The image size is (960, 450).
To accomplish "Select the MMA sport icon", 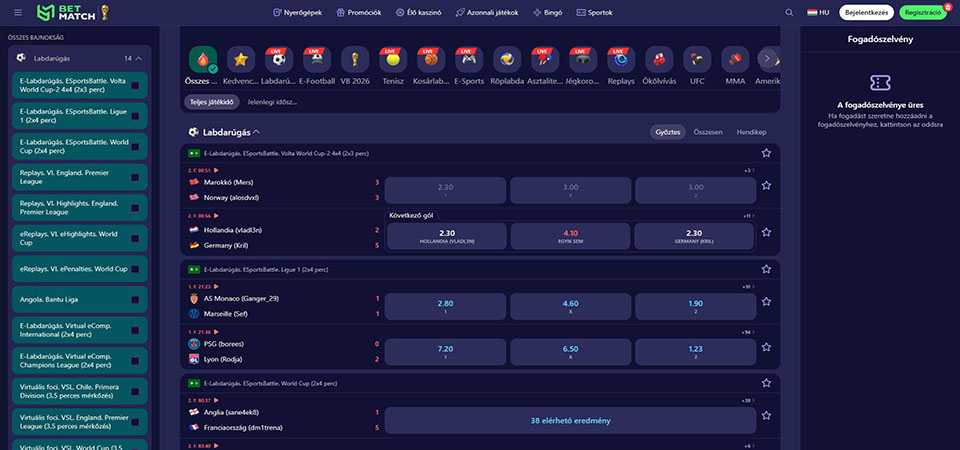I will tap(735, 59).
